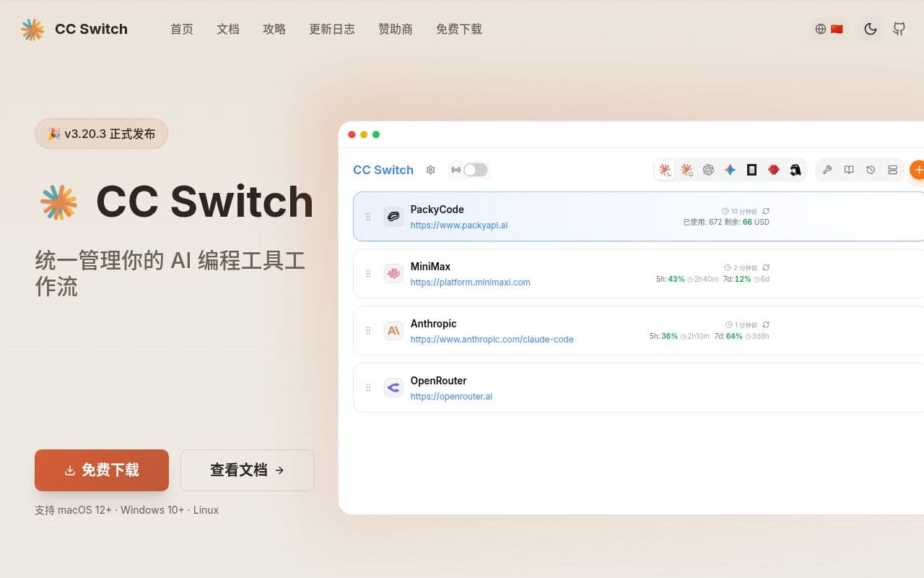Click the CC Switch title in the app window
The width and height of the screenshot is (924, 578).
pyautogui.click(x=383, y=170)
